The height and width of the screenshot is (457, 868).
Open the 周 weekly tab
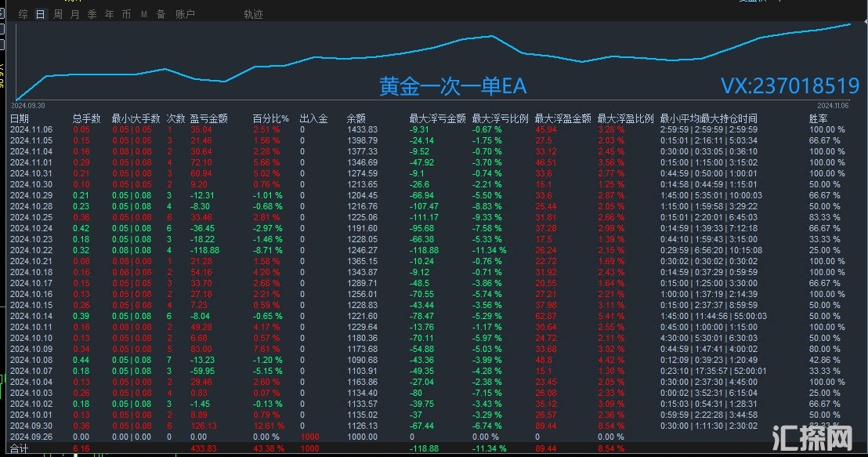point(57,14)
